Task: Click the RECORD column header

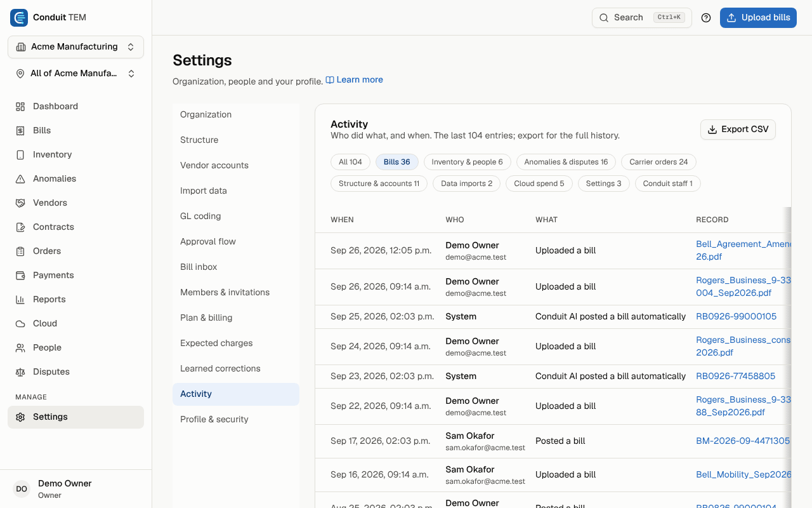Action: pos(712,220)
